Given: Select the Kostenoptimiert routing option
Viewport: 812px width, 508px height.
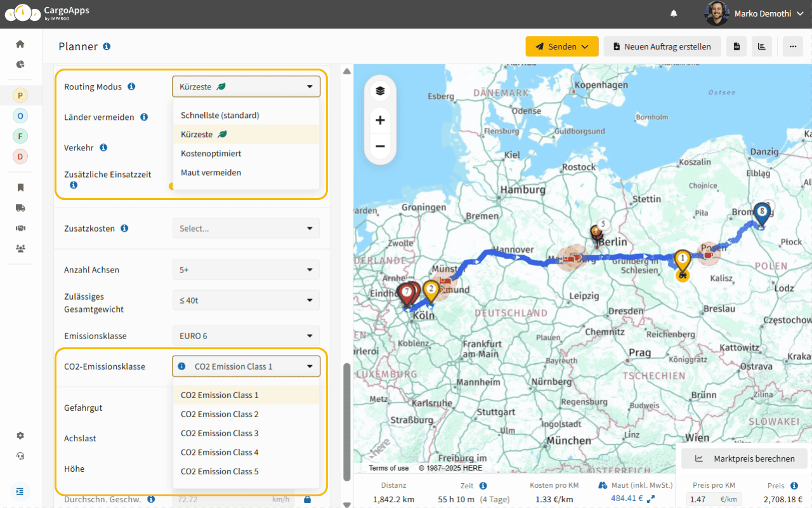Looking at the screenshot, I should [x=211, y=153].
